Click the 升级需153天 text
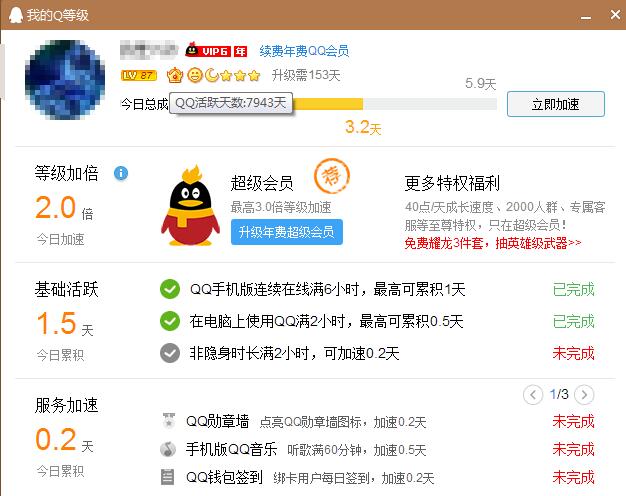626x496 pixels. (306, 75)
